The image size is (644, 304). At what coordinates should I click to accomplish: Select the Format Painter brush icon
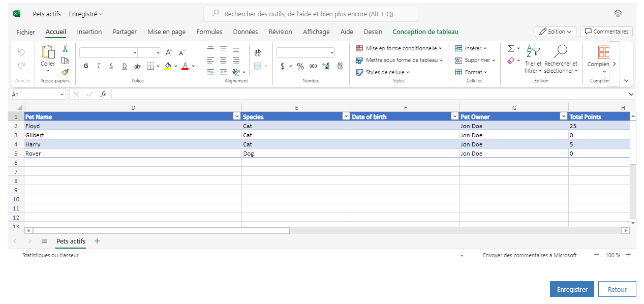tap(65, 72)
